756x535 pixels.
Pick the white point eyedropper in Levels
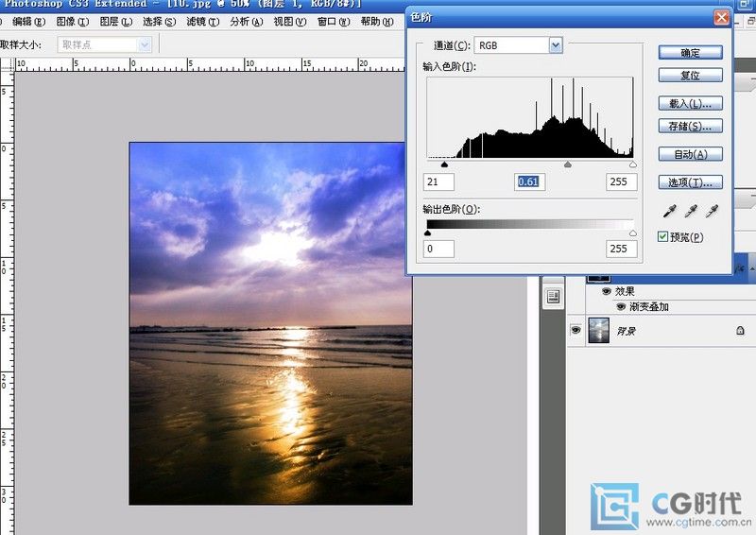713,211
